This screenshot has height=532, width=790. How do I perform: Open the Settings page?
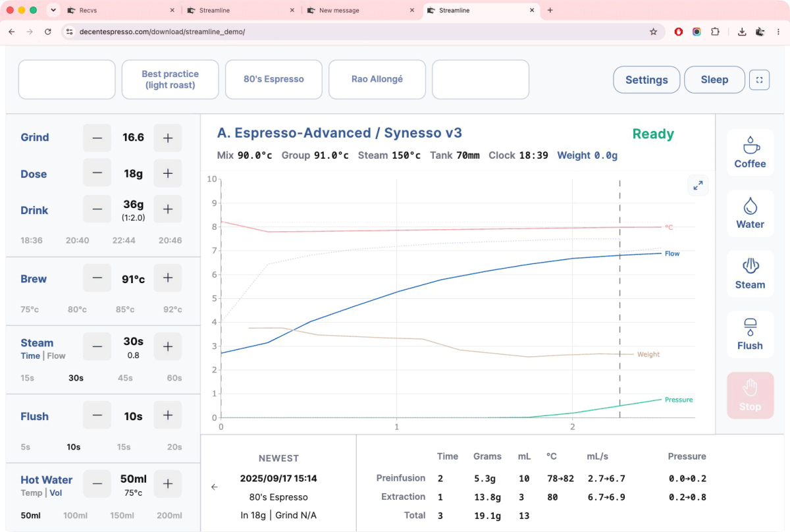point(646,80)
